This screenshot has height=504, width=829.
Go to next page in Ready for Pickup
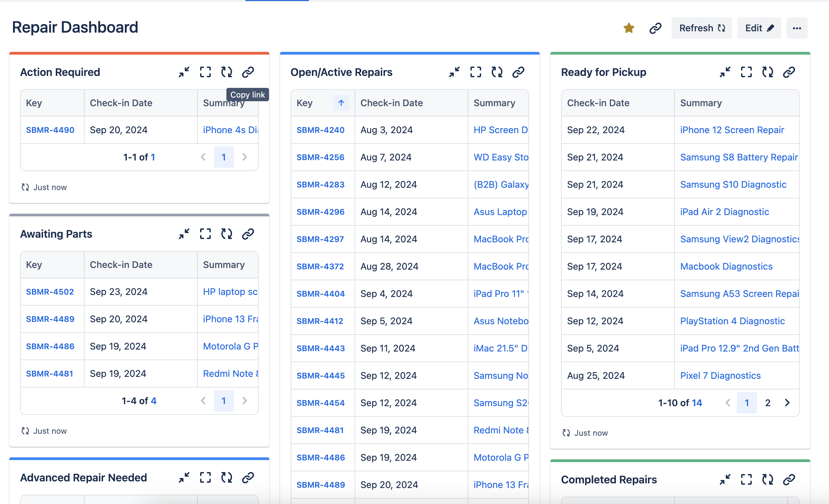[x=787, y=403]
